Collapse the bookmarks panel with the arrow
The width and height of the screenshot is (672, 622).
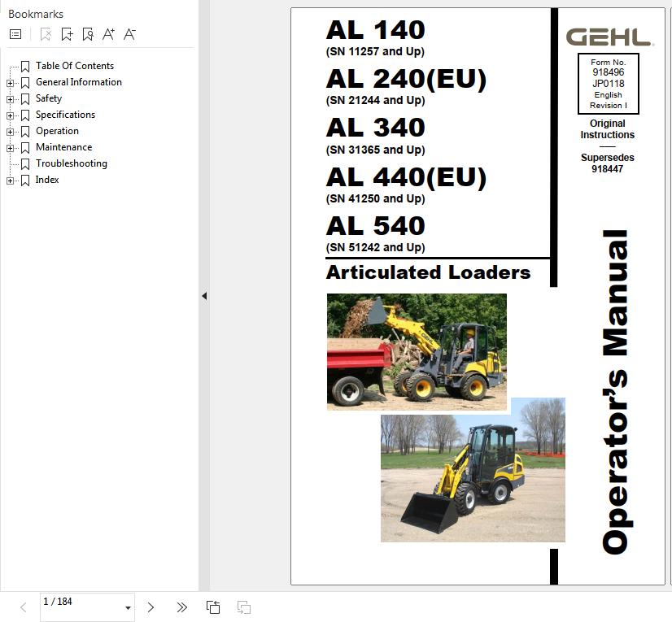coord(204,296)
